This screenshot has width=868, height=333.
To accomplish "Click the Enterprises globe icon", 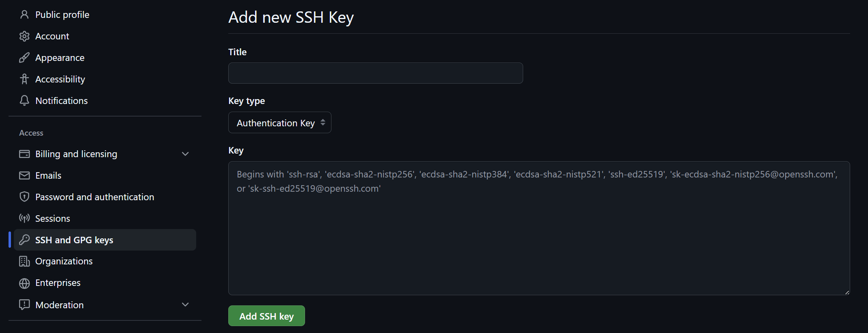I will 24,283.
